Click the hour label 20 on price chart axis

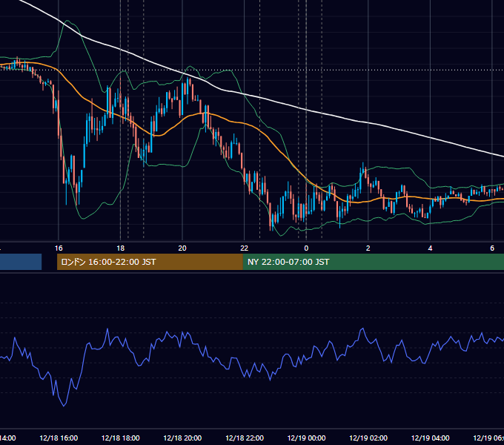click(182, 248)
